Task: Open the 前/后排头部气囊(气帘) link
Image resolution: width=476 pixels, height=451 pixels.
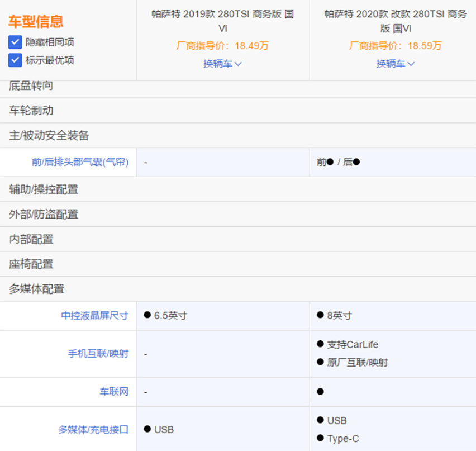Action: pos(80,162)
